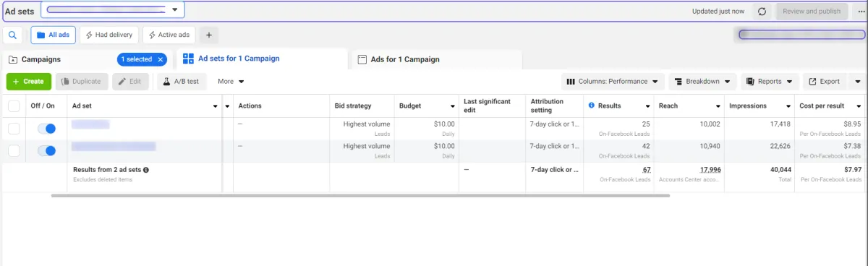868x266 pixels.
Task: Open the More actions menu
Action: tap(231, 82)
